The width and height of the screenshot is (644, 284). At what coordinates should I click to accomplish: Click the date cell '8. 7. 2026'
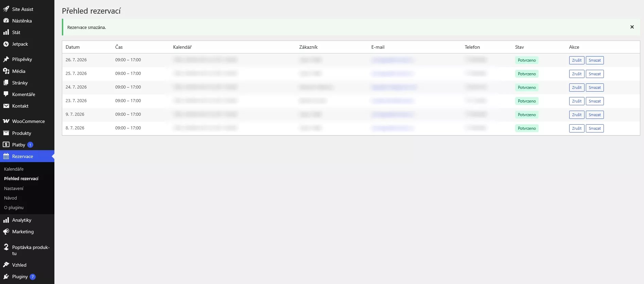pos(75,128)
